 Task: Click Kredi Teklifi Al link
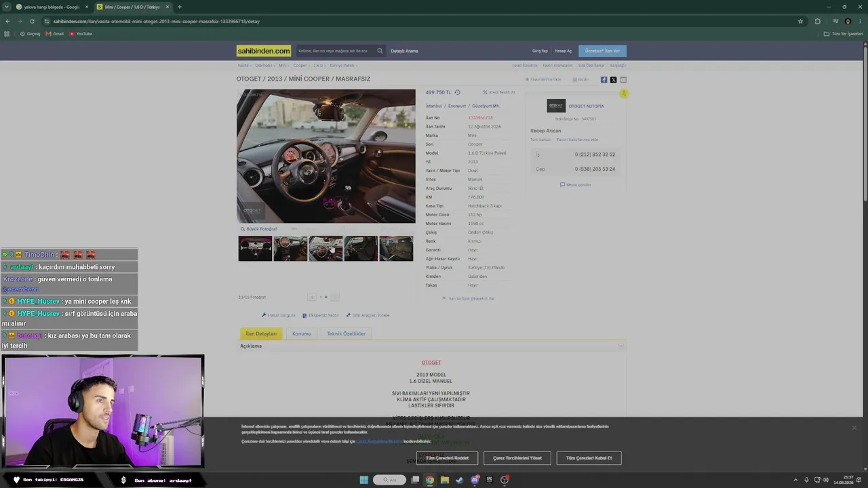(499, 92)
